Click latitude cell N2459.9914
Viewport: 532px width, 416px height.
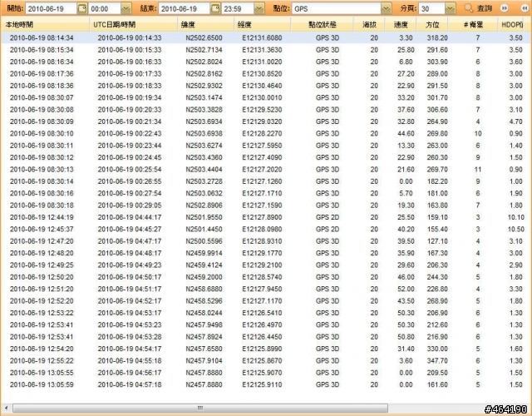pyautogui.click(x=204, y=253)
